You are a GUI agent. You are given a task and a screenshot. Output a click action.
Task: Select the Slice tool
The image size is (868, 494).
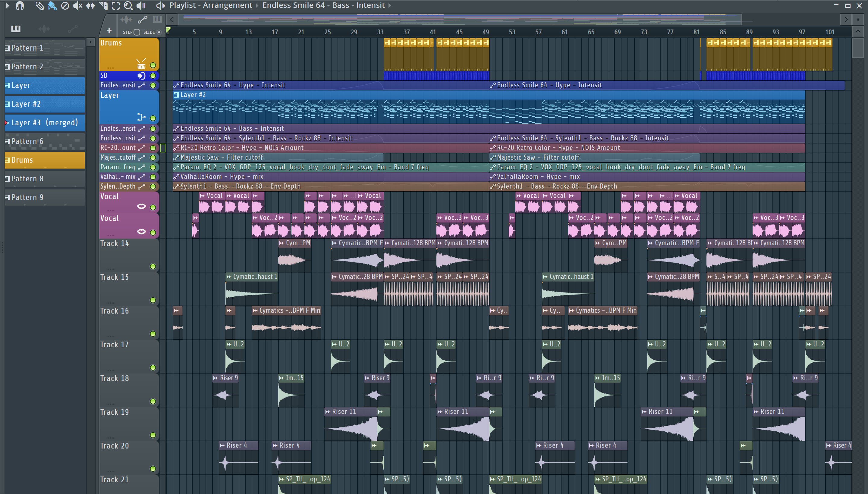[x=103, y=5]
